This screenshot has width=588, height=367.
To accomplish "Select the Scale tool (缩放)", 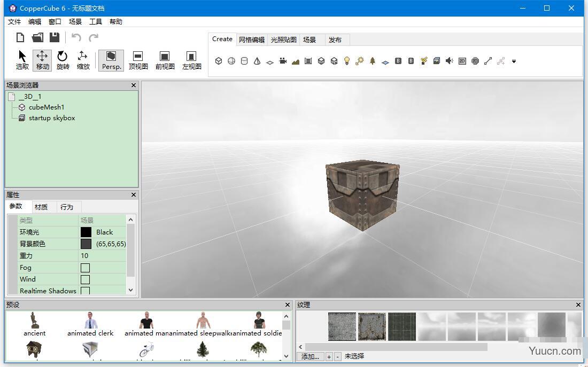I will pos(83,59).
